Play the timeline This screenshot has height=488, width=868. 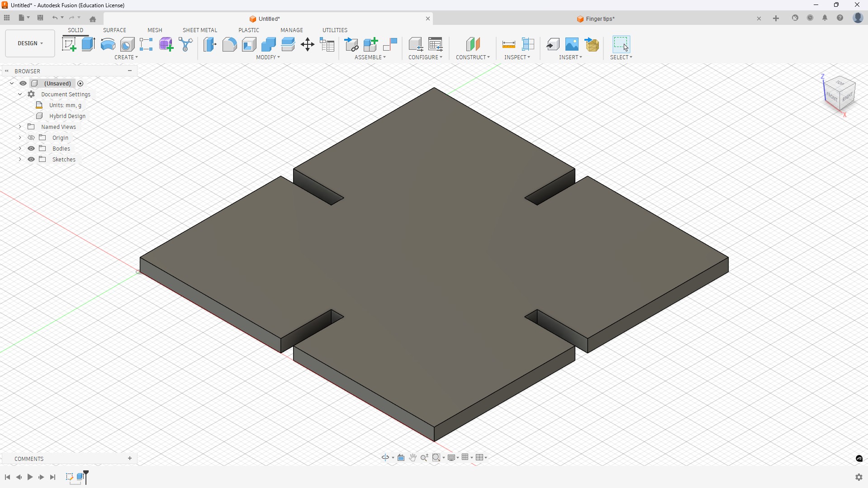coord(30,477)
